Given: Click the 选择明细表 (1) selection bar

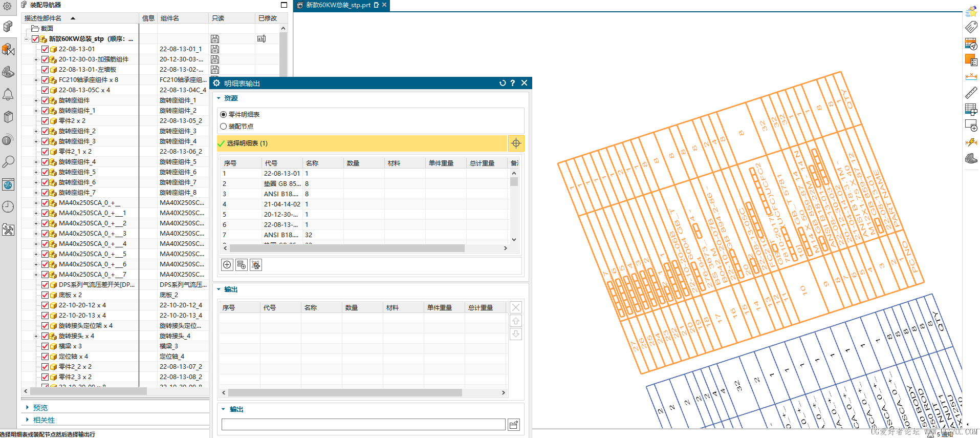Looking at the screenshot, I should 362,143.
